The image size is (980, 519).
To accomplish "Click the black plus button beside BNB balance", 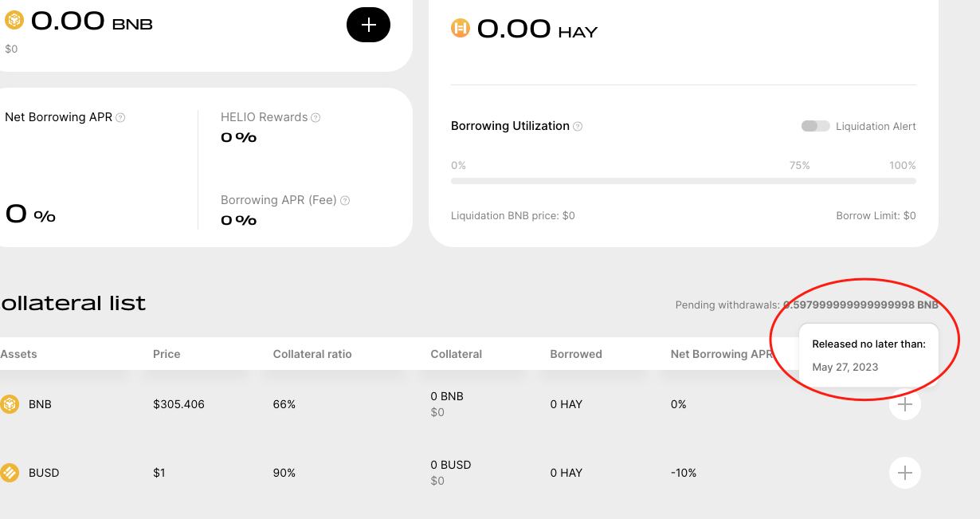I will [368, 25].
